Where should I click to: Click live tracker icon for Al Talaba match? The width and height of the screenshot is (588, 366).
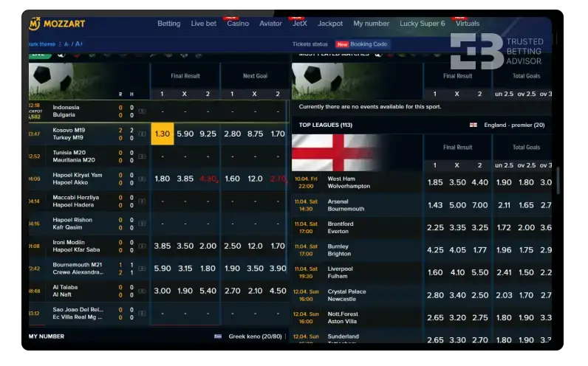click(x=142, y=291)
